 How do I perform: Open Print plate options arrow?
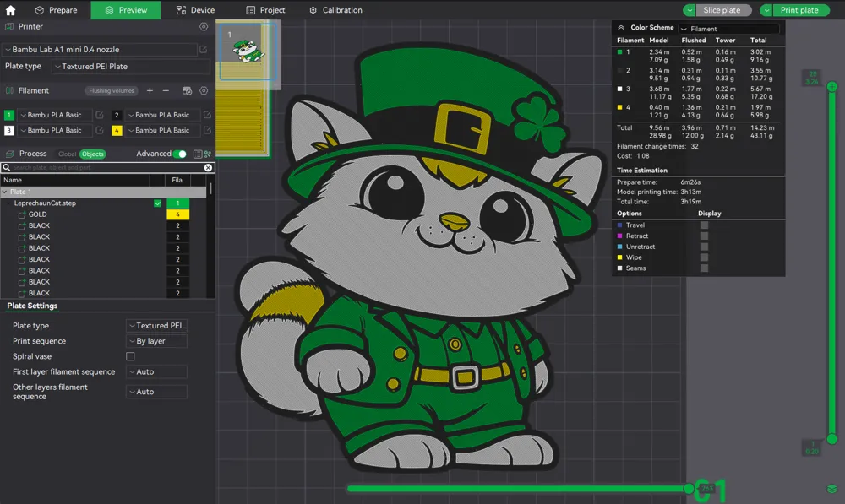coord(766,10)
